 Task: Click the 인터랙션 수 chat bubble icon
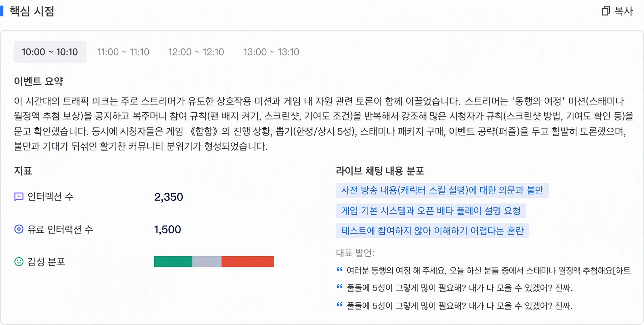(x=19, y=197)
